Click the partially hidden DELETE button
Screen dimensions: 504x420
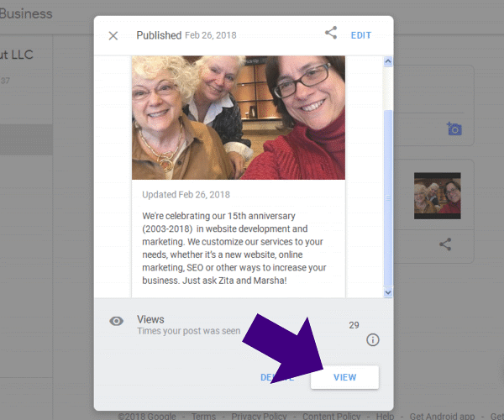(269, 377)
